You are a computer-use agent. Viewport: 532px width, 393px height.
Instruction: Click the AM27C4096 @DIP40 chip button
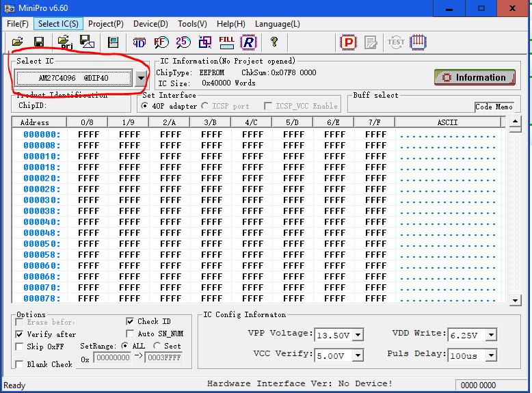[x=74, y=78]
